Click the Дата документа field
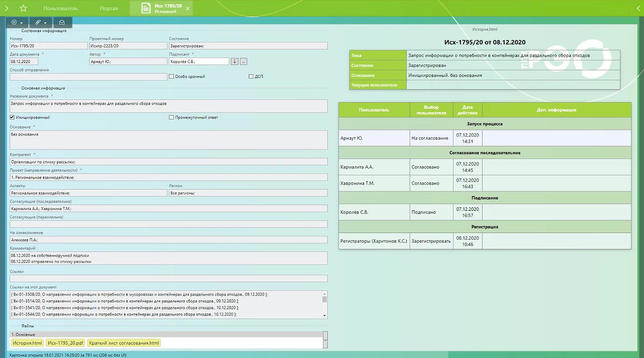The height and width of the screenshot is (358, 644). (x=24, y=61)
